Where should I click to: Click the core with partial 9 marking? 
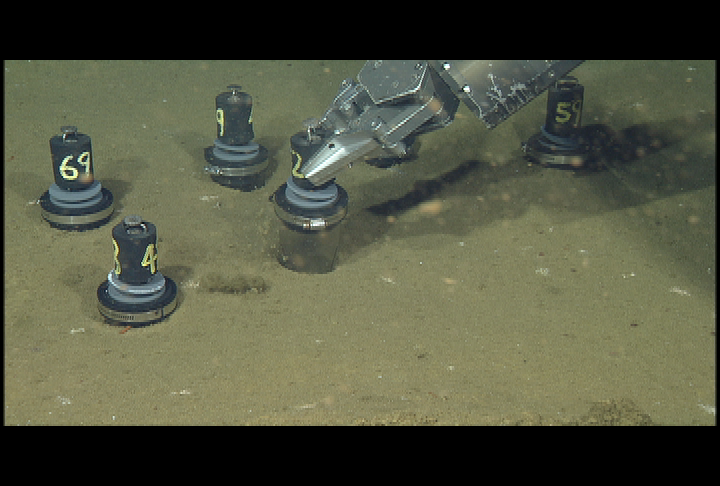click(x=236, y=136)
